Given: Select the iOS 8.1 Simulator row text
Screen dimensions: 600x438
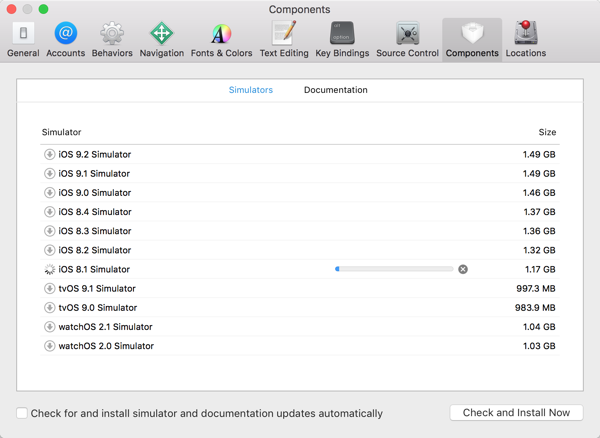Looking at the screenshot, I should click(94, 269).
